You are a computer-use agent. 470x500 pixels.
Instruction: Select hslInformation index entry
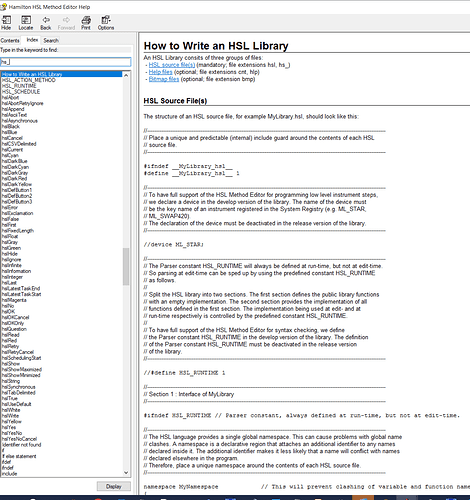click(x=16, y=271)
